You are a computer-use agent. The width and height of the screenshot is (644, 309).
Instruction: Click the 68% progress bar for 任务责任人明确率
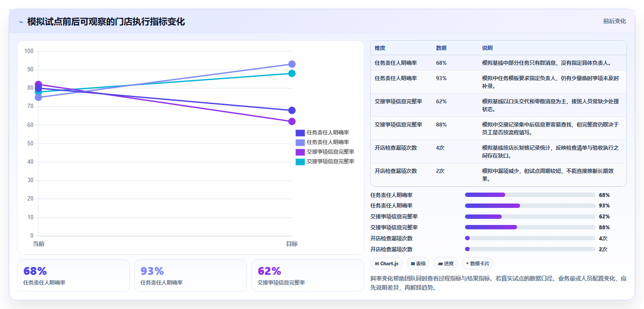pos(530,195)
